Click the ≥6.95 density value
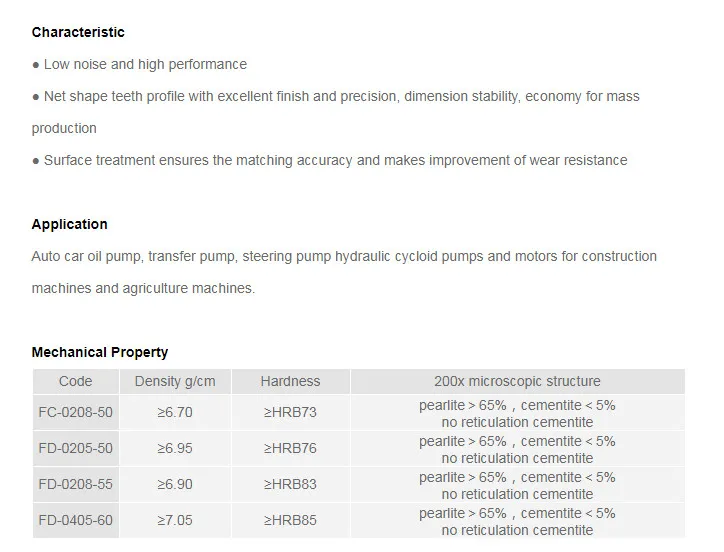Image resolution: width=724 pixels, height=552 pixels. click(175, 448)
